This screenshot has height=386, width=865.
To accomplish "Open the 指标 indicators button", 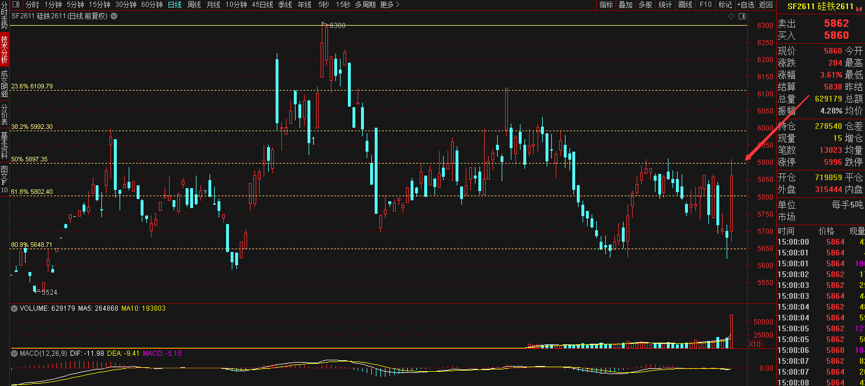I will [x=606, y=5].
